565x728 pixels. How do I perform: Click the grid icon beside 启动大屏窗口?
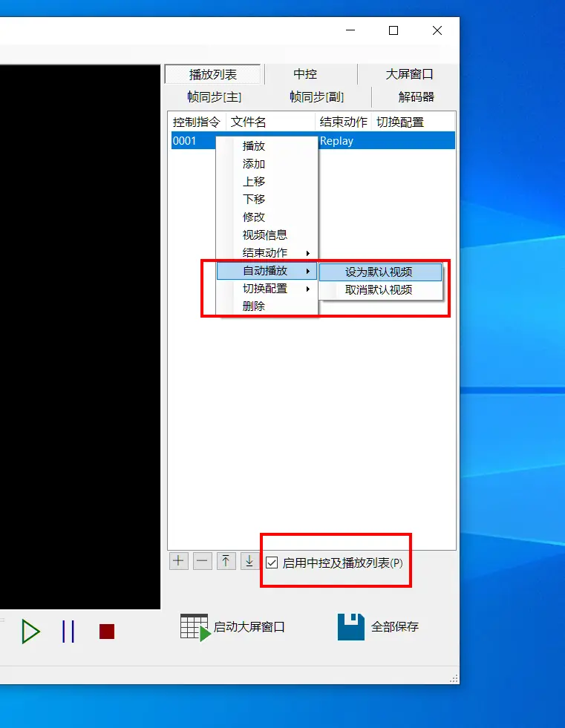coord(195,628)
